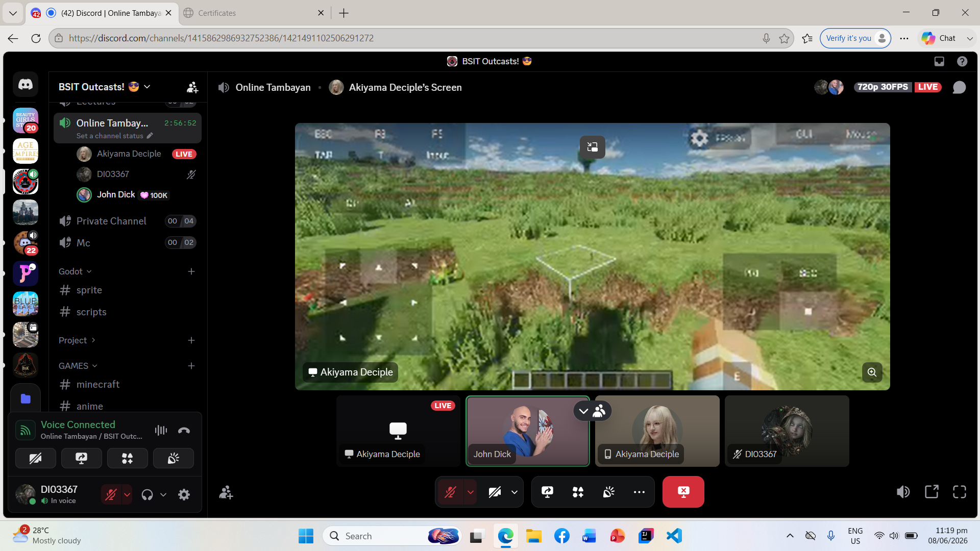Add a channel to the Project category
Screen dimensions: 980x551
click(x=191, y=340)
